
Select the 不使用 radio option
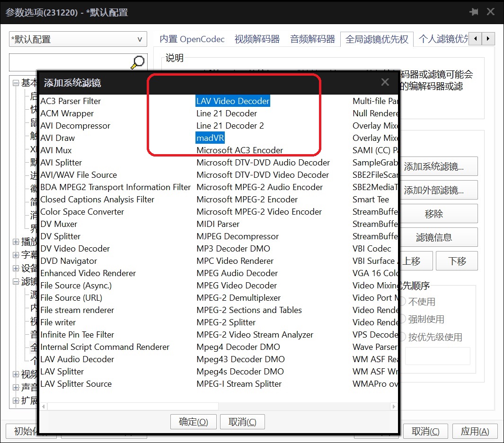tap(421, 302)
